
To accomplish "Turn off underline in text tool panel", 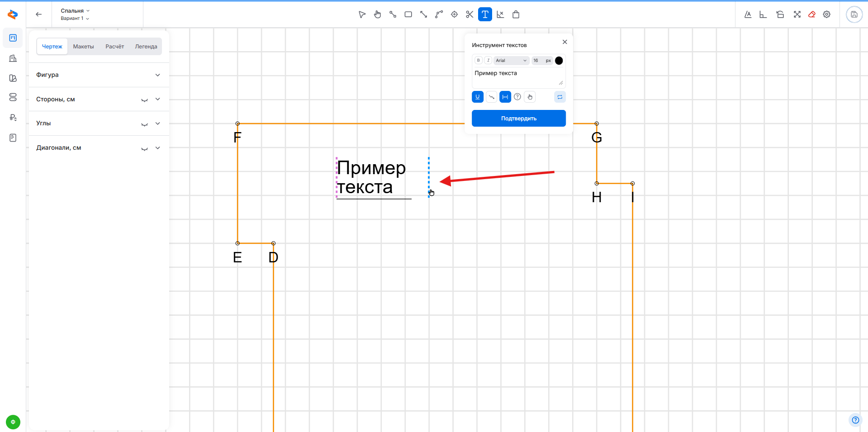I will [x=478, y=97].
